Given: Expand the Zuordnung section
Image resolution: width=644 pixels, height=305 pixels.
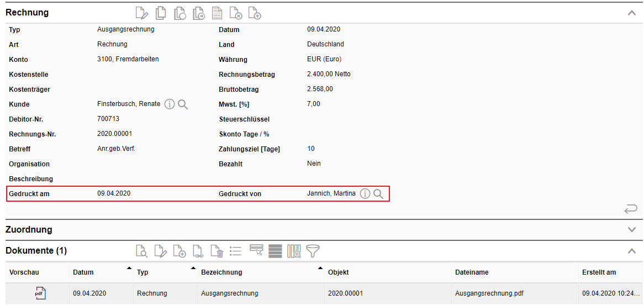Looking at the screenshot, I should pyautogui.click(x=632, y=229).
